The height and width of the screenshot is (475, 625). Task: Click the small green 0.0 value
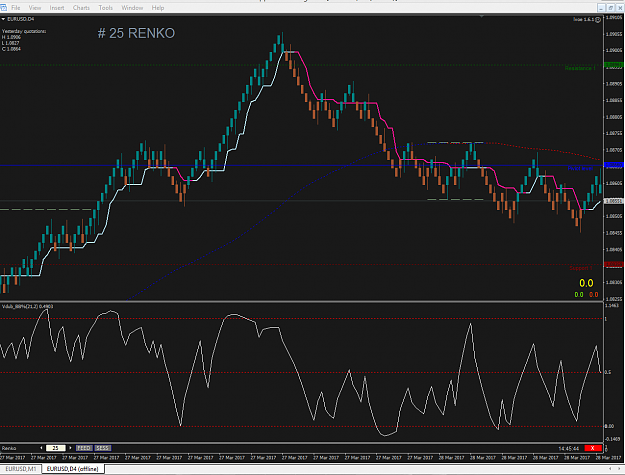point(579,294)
